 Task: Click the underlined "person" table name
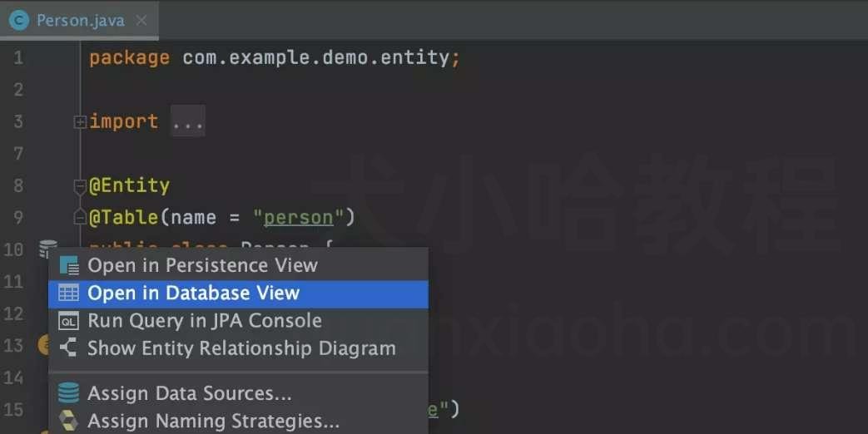click(299, 218)
